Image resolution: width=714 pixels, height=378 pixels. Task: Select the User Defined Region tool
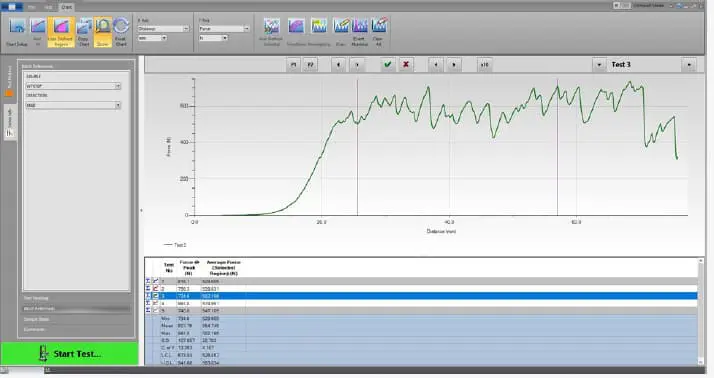pos(61,32)
